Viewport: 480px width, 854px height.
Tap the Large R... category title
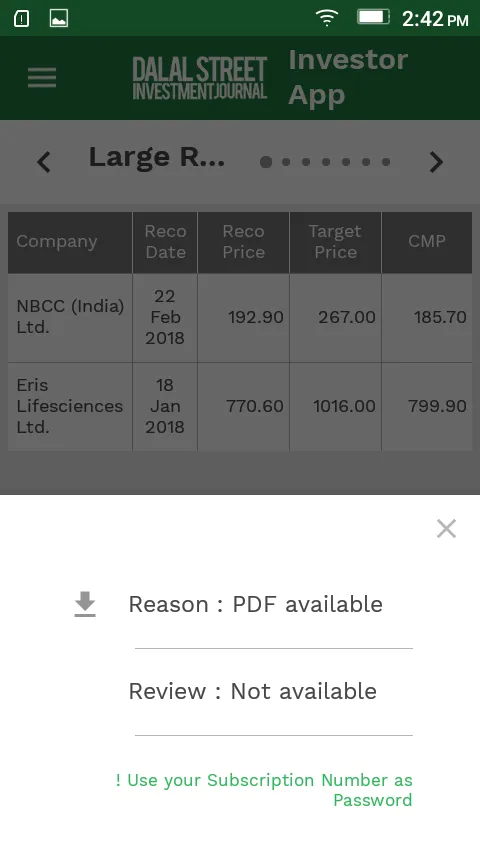[157, 158]
